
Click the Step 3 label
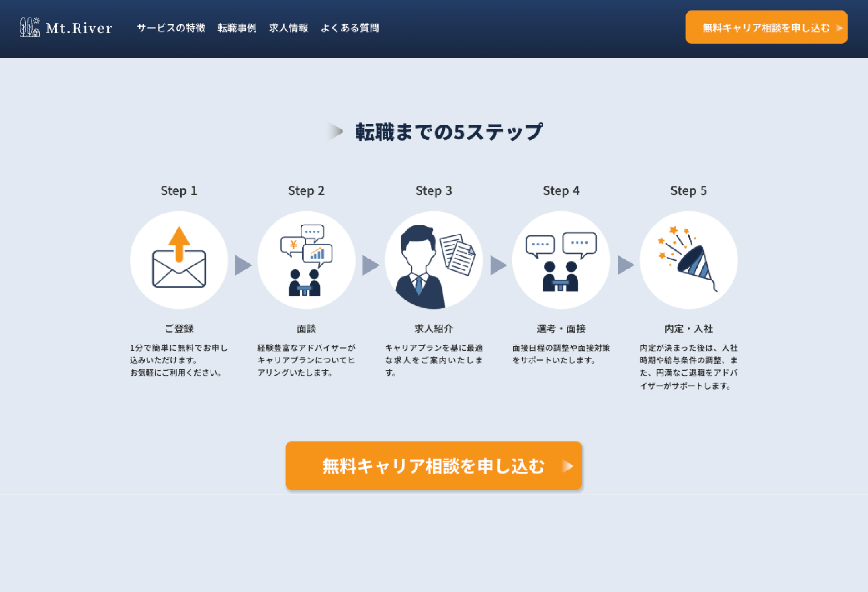click(434, 190)
